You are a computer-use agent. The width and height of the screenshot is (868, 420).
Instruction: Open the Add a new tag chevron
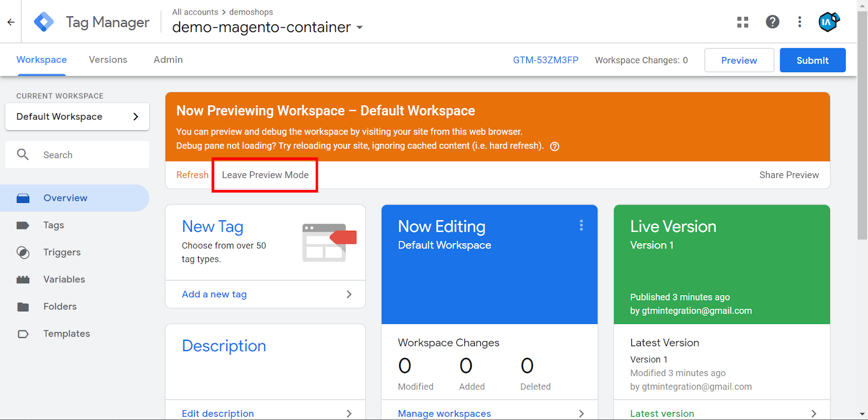(x=349, y=294)
